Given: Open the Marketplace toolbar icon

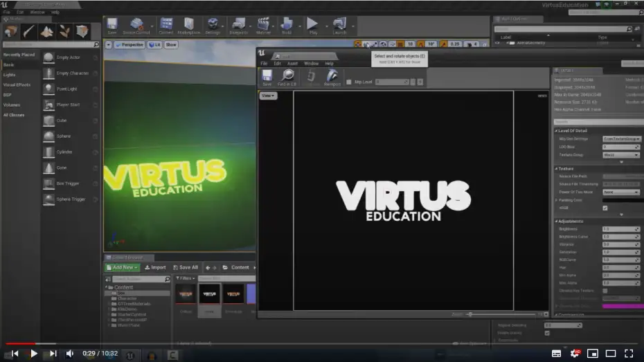Looking at the screenshot, I should 189,25.
